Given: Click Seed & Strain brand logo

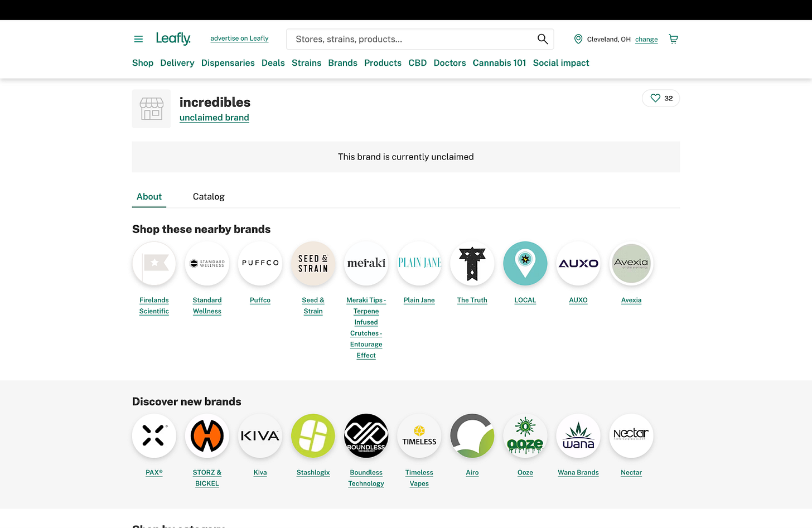Looking at the screenshot, I should [x=313, y=263].
